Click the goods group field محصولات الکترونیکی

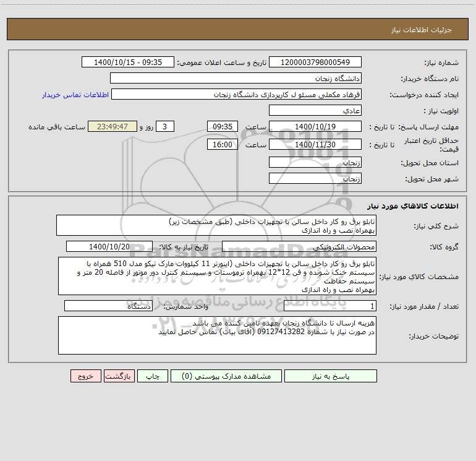click(x=299, y=246)
